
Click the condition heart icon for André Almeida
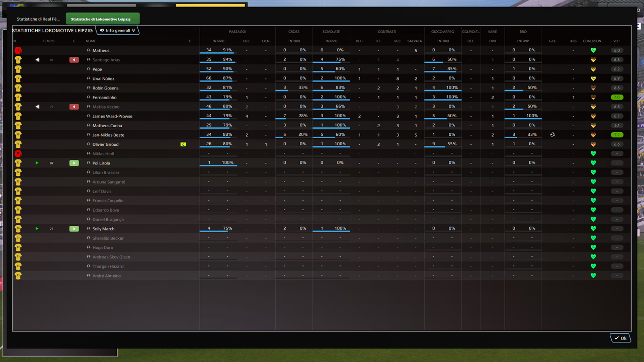[593, 276]
